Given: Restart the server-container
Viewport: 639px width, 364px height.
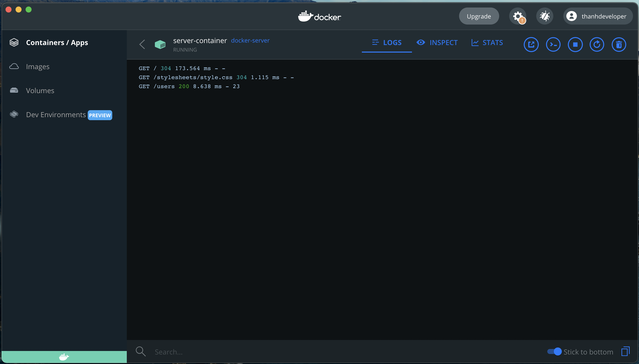Looking at the screenshot, I should pos(597,44).
